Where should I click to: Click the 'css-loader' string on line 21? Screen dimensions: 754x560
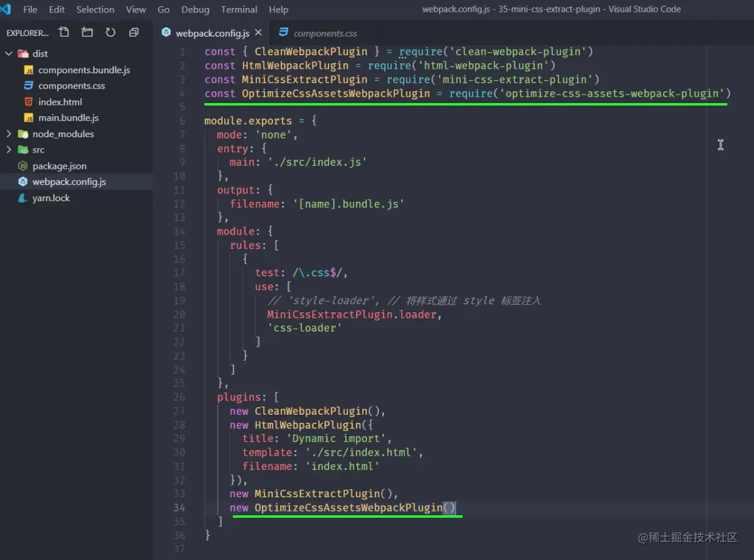(304, 328)
